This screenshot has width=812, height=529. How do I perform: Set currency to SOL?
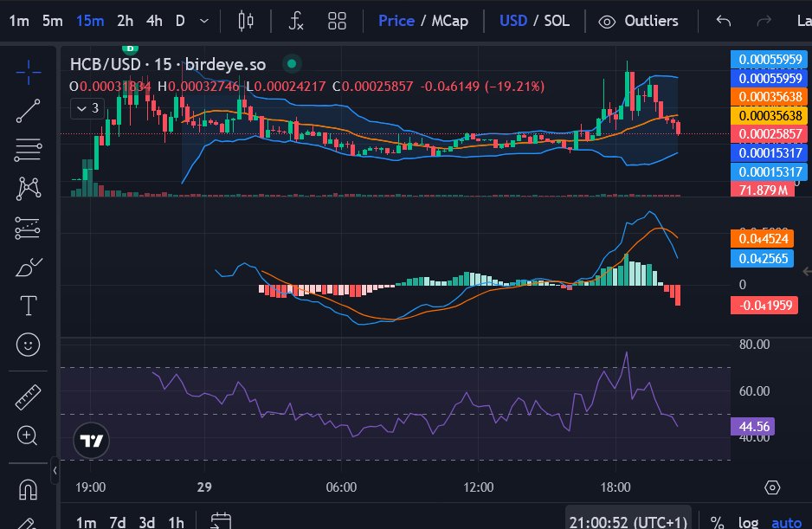[x=557, y=21]
